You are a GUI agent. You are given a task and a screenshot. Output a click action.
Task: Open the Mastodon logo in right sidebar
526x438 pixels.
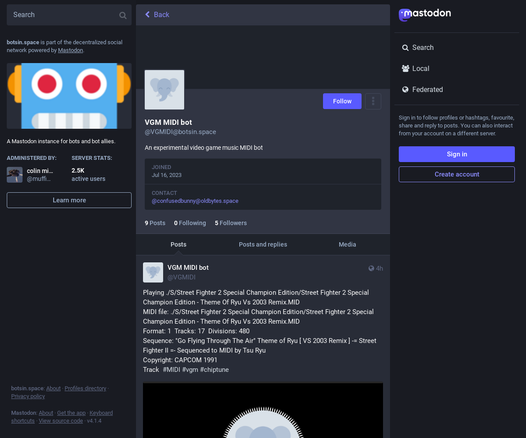tap(425, 14)
